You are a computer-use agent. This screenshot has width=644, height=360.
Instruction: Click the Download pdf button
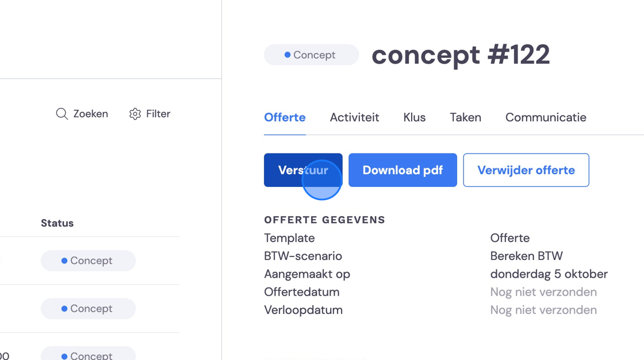402,170
